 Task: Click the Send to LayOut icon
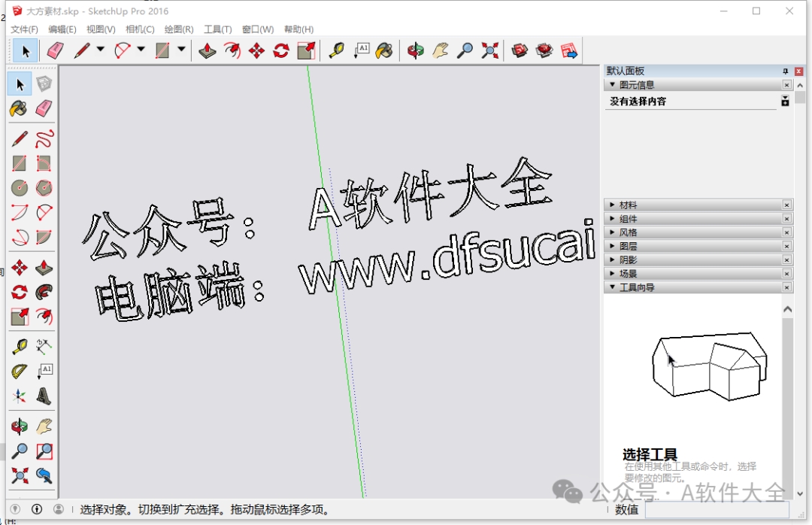pos(569,50)
